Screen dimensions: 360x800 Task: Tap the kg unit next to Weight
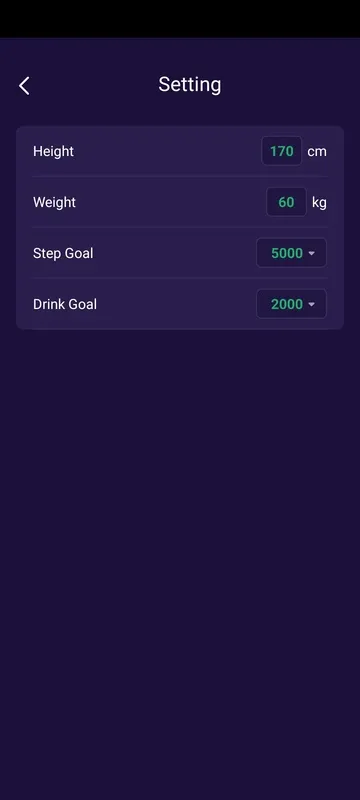(319, 203)
